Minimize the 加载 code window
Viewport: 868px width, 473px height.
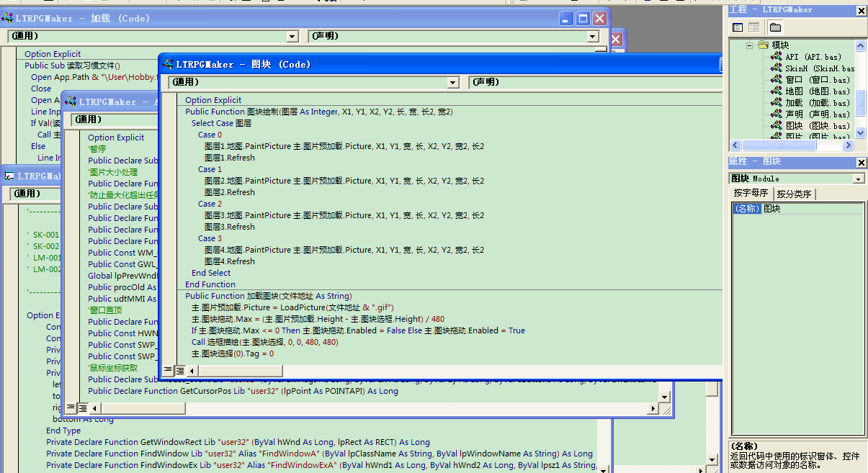tap(567, 19)
